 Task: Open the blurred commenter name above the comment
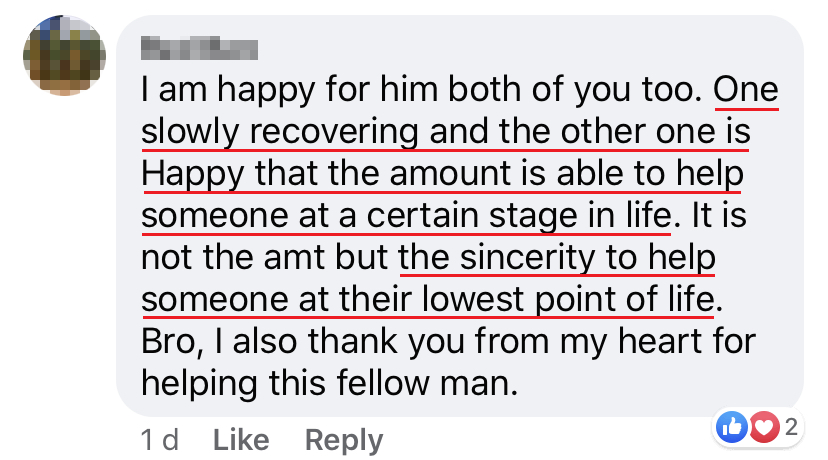click(200, 47)
